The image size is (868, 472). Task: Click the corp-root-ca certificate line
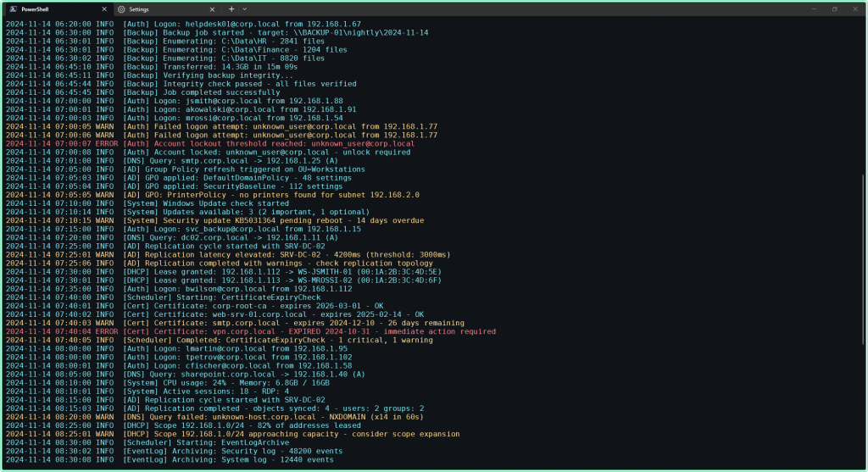tap(195, 306)
